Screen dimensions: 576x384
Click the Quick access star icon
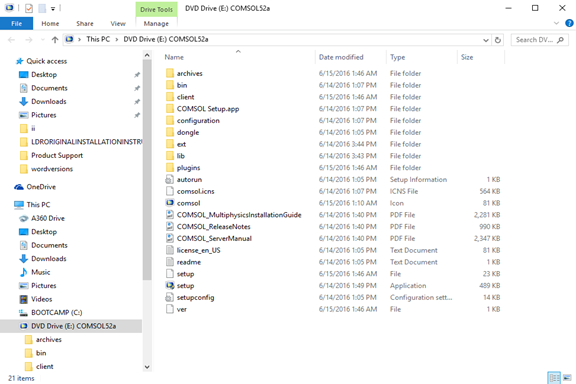click(x=19, y=61)
